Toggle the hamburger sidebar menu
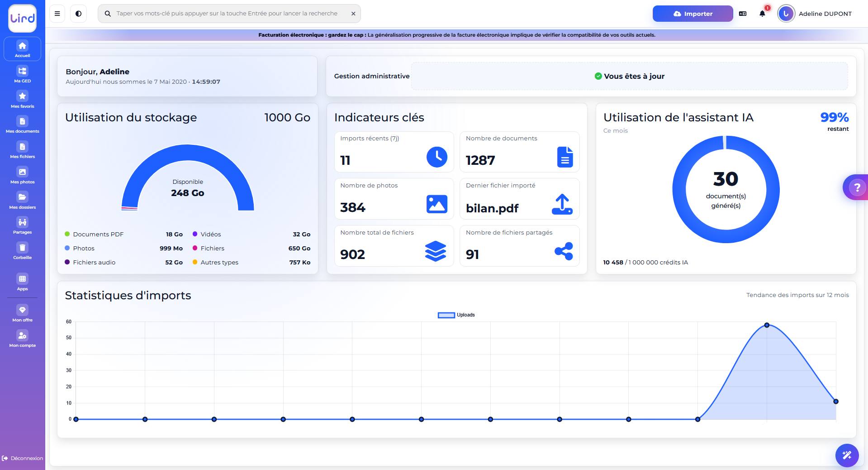 point(57,14)
